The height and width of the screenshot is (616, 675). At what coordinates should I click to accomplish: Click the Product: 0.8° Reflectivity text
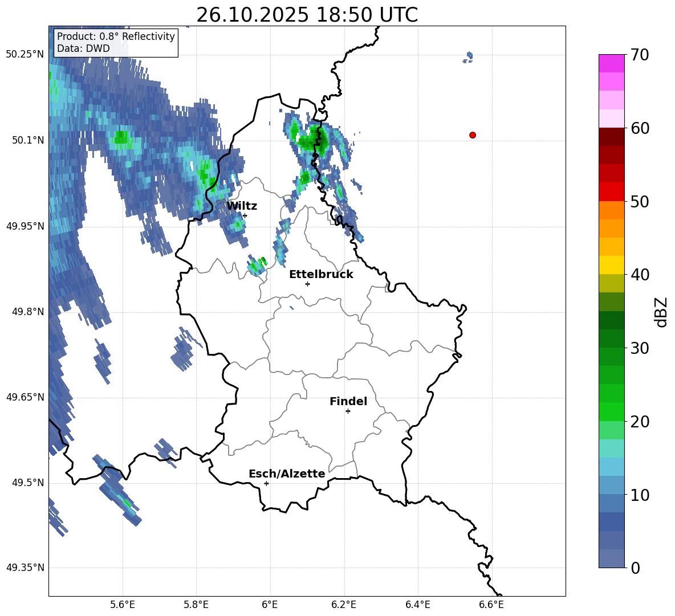click(x=116, y=36)
